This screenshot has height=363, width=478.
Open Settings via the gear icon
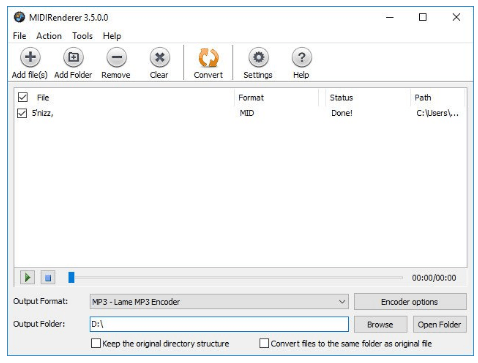point(258,57)
